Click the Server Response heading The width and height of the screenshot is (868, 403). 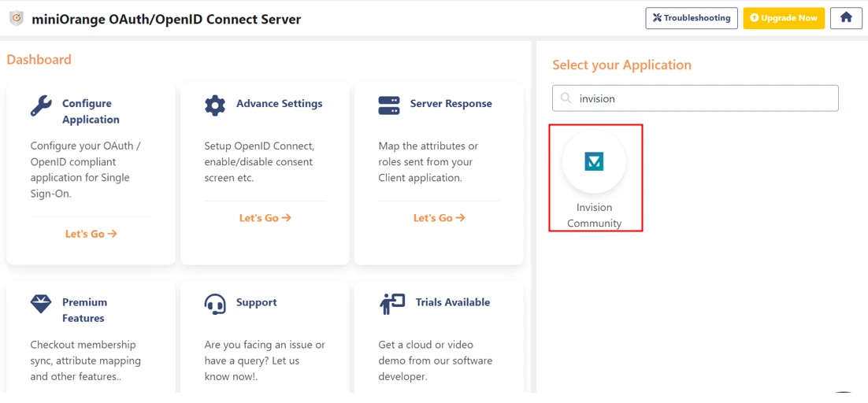click(x=451, y=103)
